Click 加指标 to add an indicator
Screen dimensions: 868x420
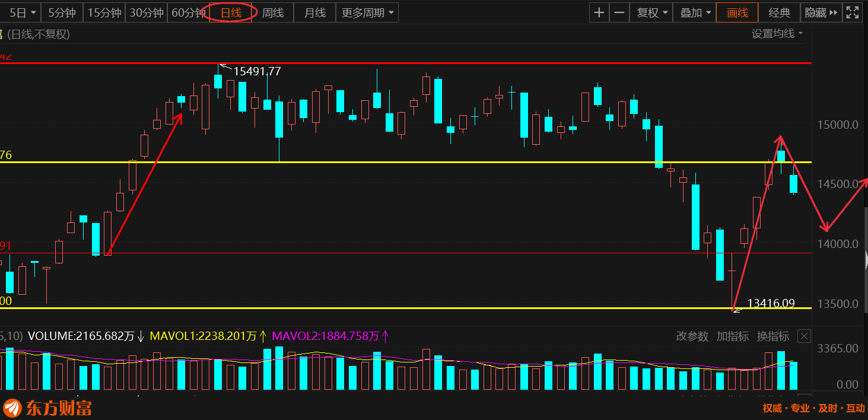733,336
